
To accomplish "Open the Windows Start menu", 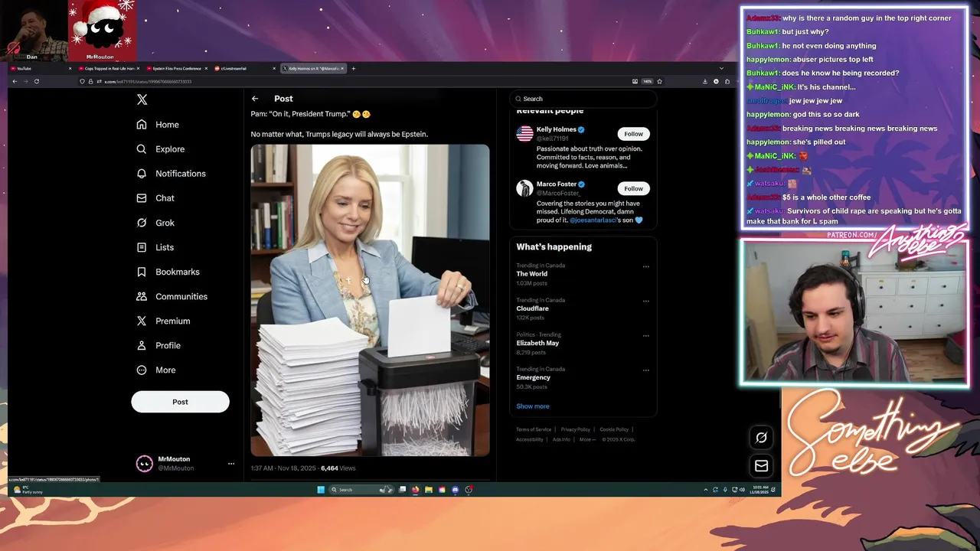I will 321,490.
